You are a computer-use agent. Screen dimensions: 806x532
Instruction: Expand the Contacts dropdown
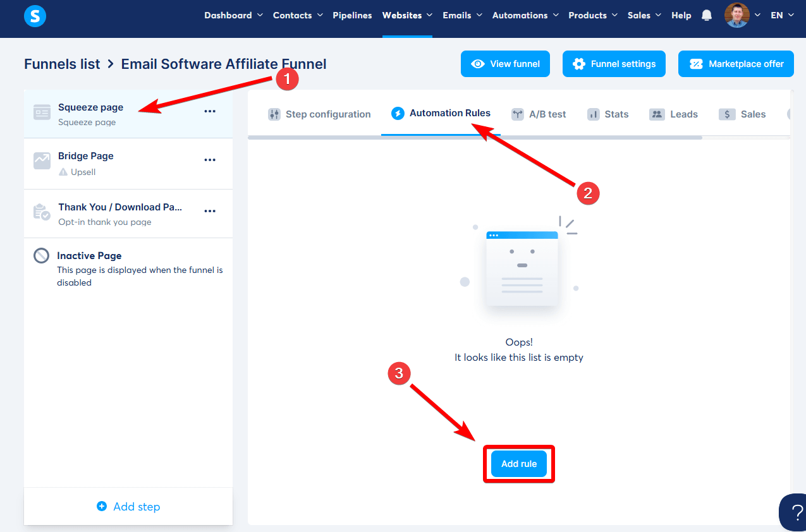[298, 15]
